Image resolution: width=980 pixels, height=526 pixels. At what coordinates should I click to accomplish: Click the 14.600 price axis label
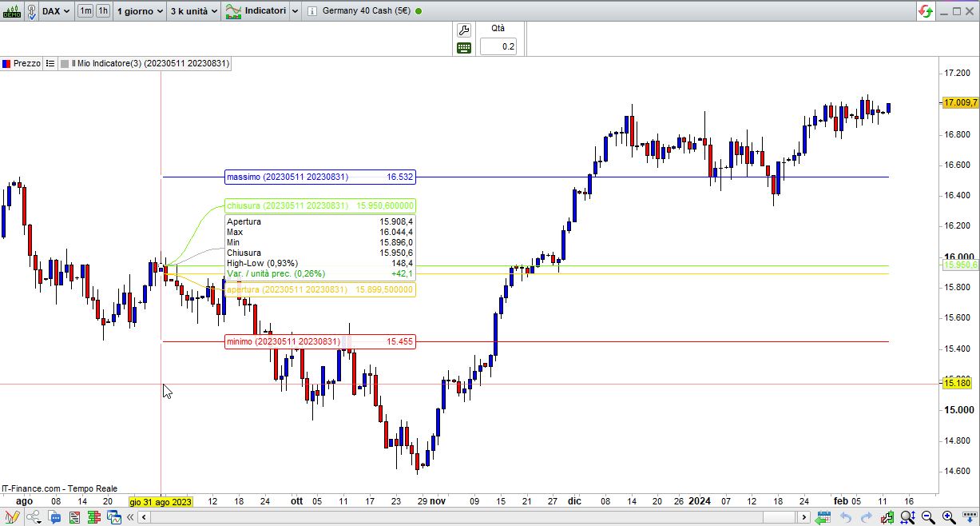coord(956,471)
